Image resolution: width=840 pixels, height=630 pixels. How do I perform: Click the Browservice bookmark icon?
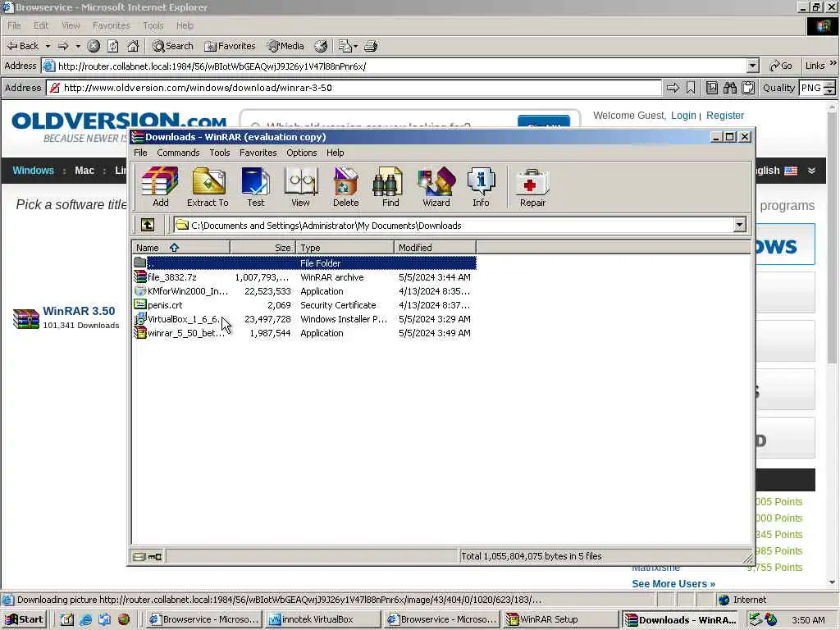tap(691, 88)
